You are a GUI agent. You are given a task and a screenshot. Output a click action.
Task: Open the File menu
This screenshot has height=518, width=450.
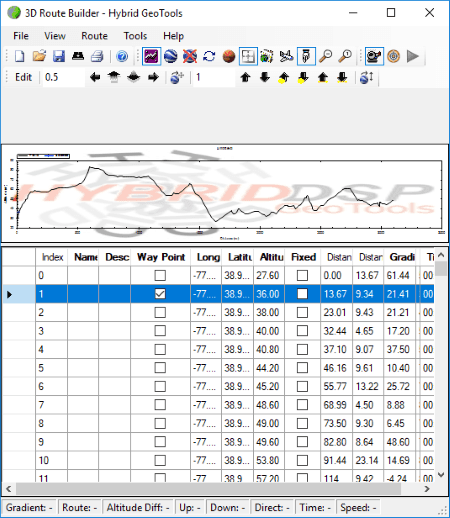(x=21, y=36)
